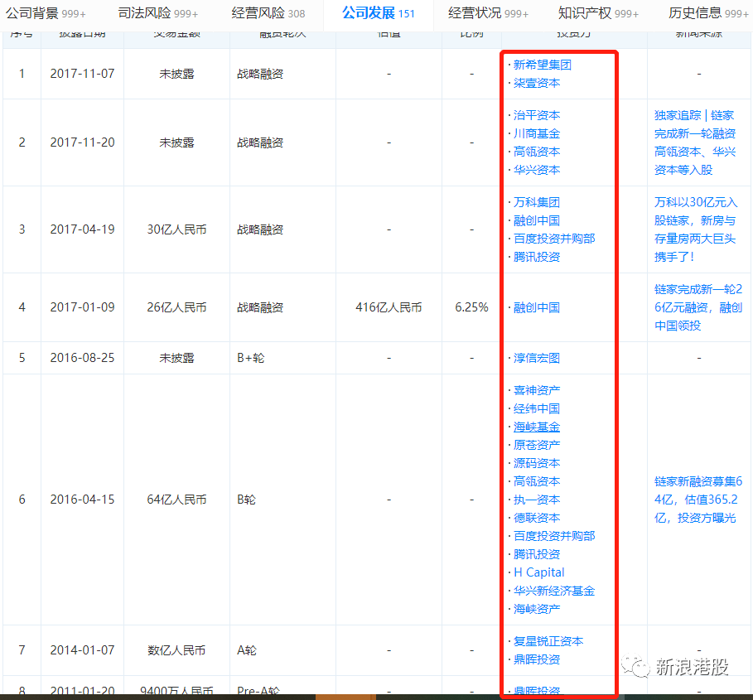
Task: Click the date 2014-01-07
Action: (82, 650)
